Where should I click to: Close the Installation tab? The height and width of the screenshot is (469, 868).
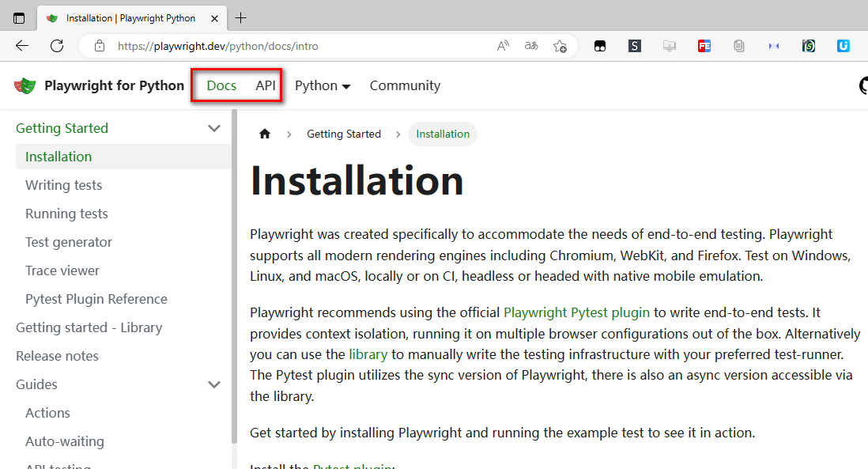[214, 18]
